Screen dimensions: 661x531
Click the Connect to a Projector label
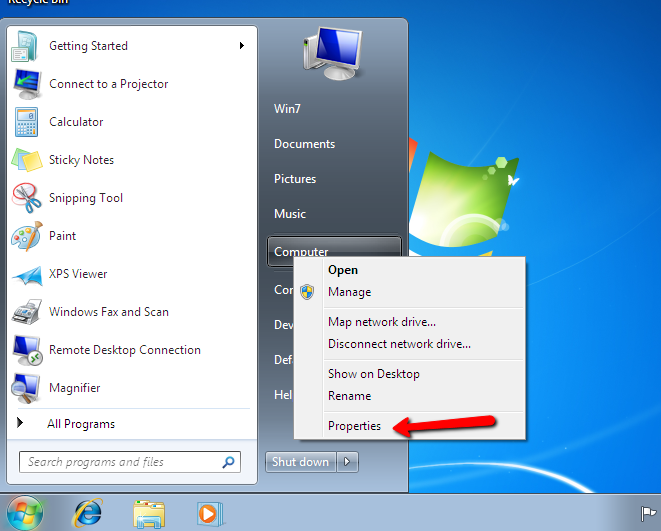pyautogui.click(x=108, y=84)
